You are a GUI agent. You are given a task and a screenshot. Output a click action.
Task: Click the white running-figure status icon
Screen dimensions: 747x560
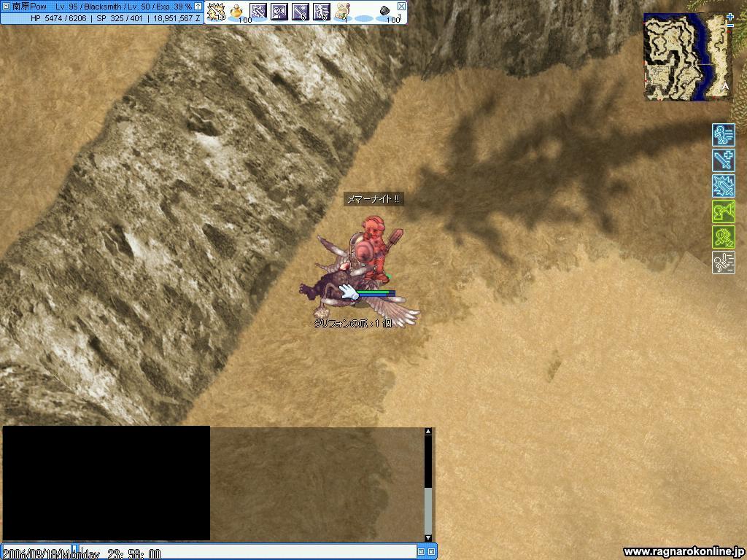click(x=723, y=262)
